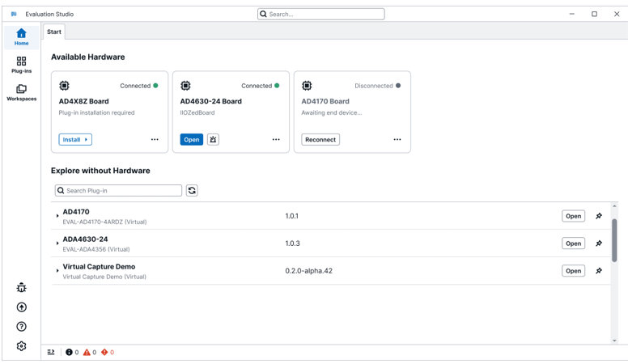Click the AD4X8Z Board title
628x364 pixels.
83,101
